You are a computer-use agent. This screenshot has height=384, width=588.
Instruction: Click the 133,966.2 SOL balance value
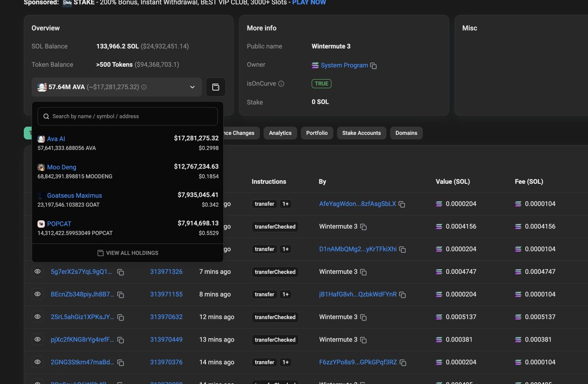pos(118,47)
